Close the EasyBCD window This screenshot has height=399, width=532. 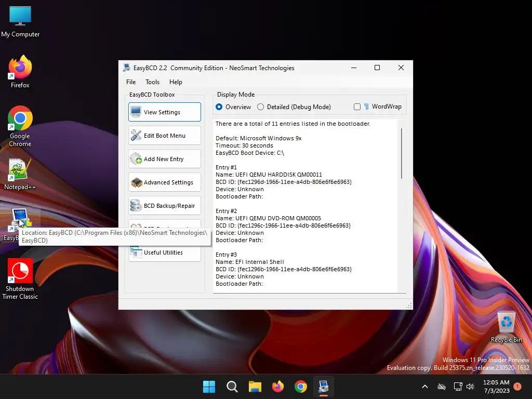tap(401, 68)
